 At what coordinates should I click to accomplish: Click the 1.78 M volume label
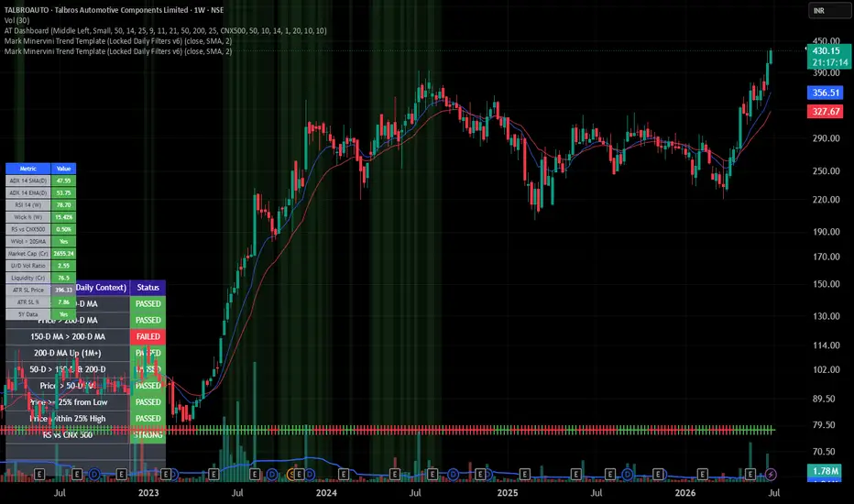pyautogui.click(x=825, y=471)
